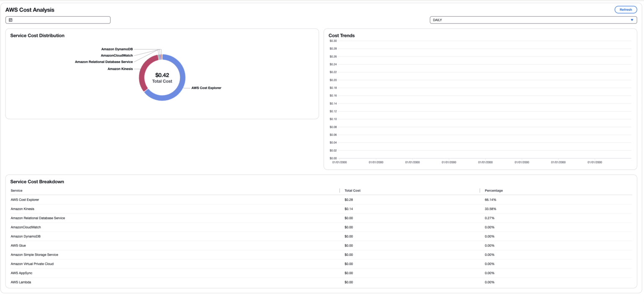Screen dimensions: 644x304
Task: Click the $0.28 cell in Total Cost column
Action: (x=348, y=200)
